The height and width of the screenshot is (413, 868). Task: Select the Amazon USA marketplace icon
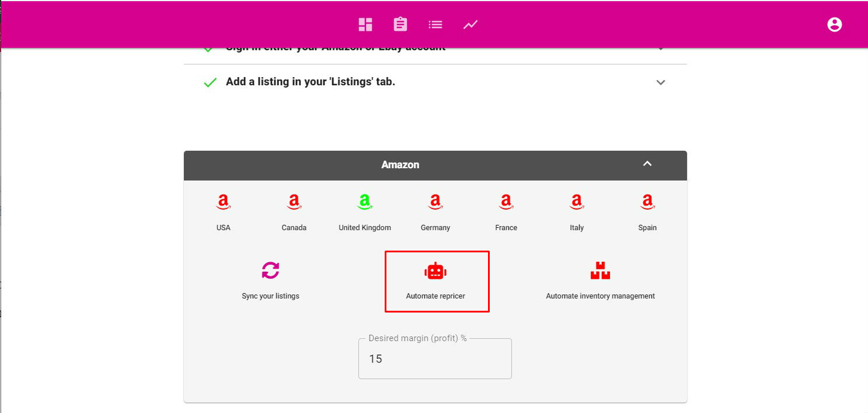224,202
